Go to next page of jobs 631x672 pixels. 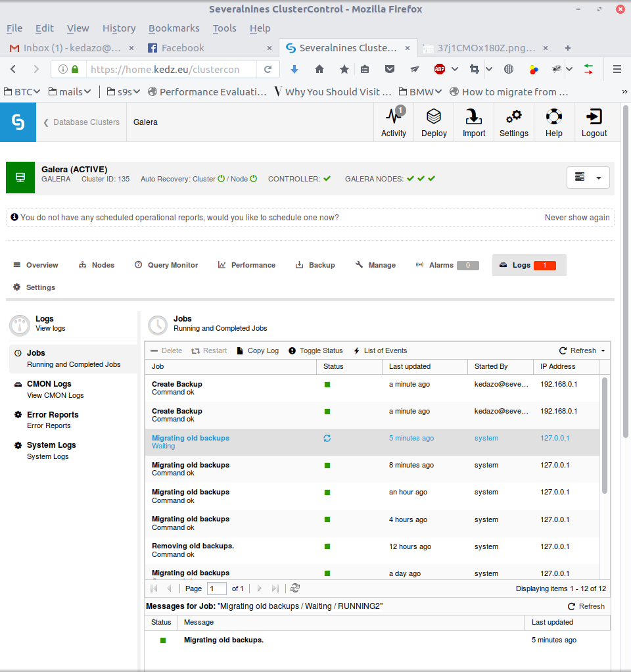point(259,588)
